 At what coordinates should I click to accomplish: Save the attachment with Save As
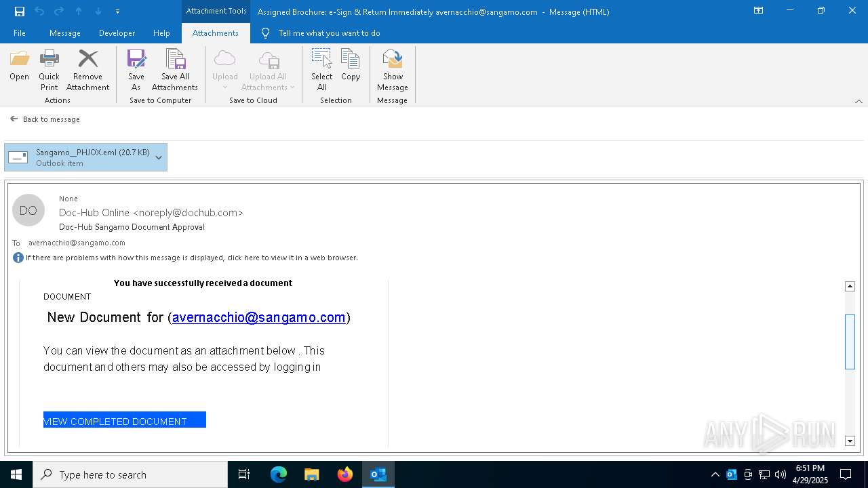(136, 70)
